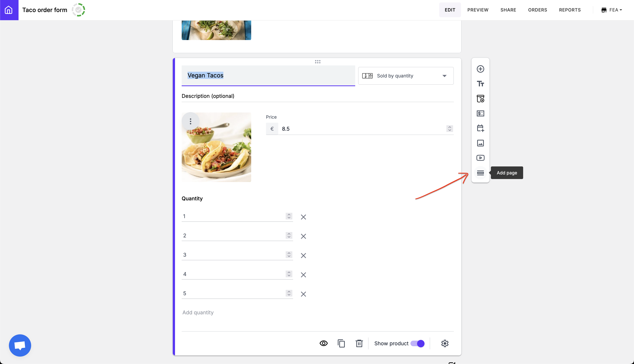Duplicate the Vegan Tacos product
This screenshot has height=364, width=634.
click(x=341, y=343)
